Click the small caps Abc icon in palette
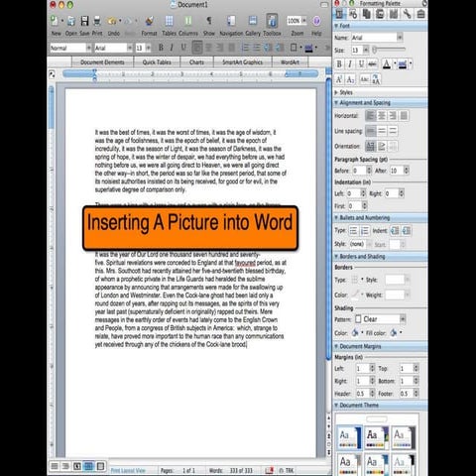Viewport: 476px width, 476px height. (364, 79)
